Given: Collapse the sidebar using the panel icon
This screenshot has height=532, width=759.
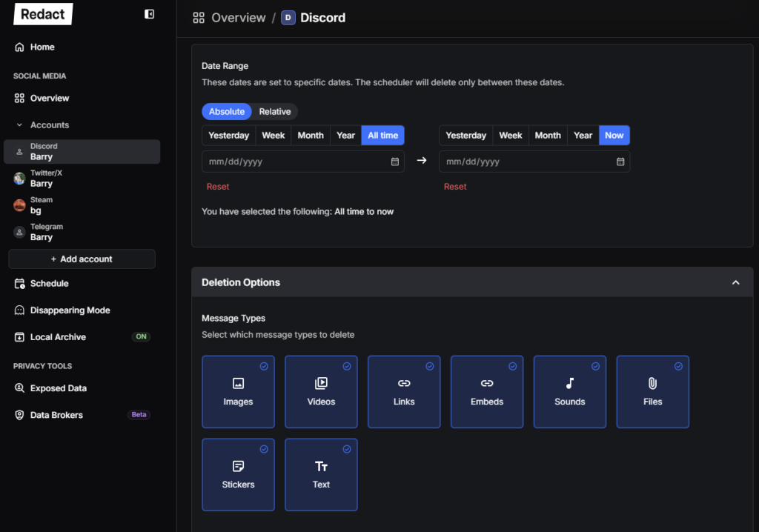Looking at the screenshot, I should click(x=149, y=14).
